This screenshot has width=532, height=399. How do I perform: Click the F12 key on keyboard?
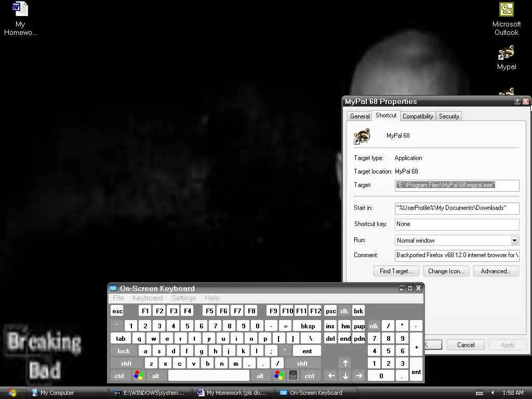click(x=315, y=311)
